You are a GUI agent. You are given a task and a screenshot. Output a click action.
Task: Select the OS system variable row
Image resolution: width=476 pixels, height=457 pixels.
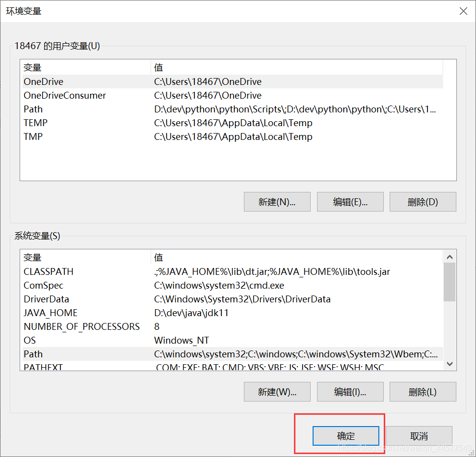pos(233,340)
